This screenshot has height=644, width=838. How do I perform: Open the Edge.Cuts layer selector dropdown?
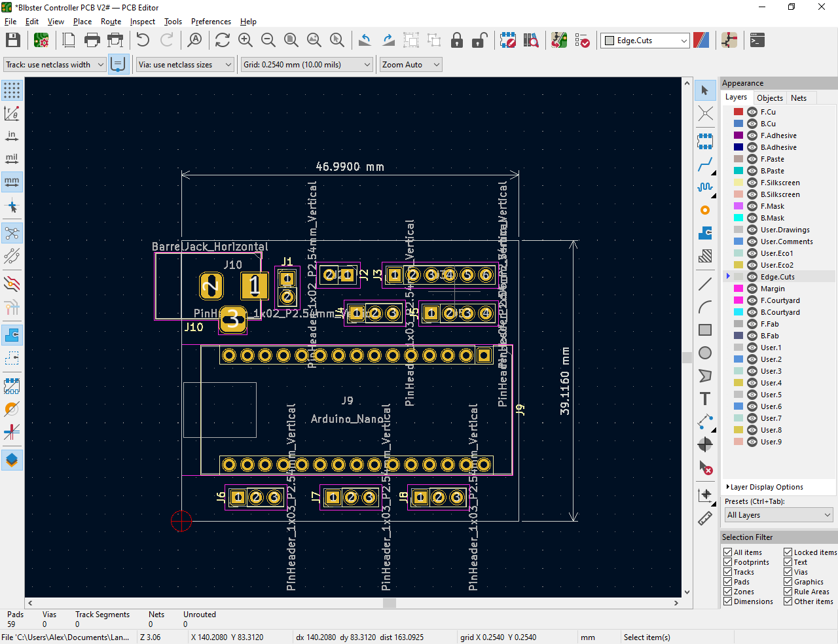click(645, 41)
